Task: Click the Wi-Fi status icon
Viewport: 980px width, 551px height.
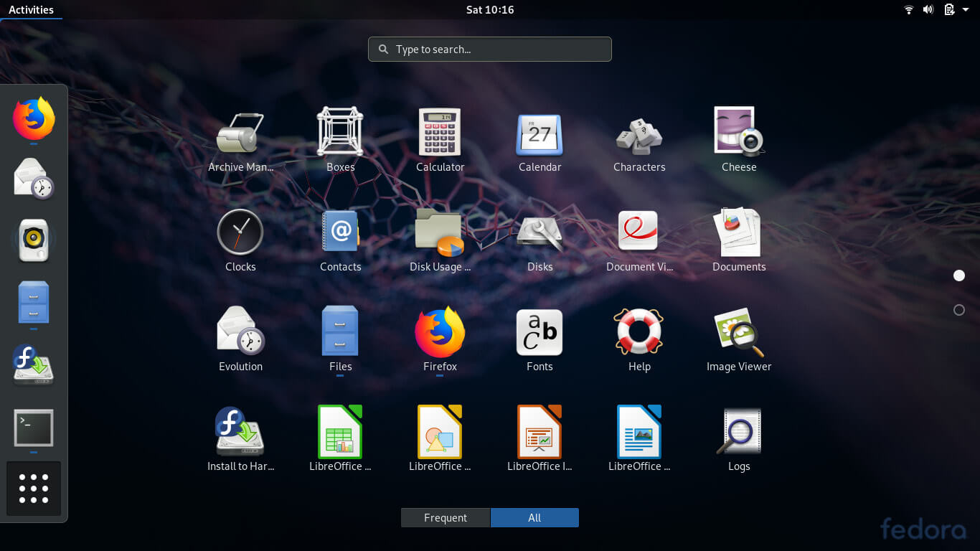Action: pos(908,9)
